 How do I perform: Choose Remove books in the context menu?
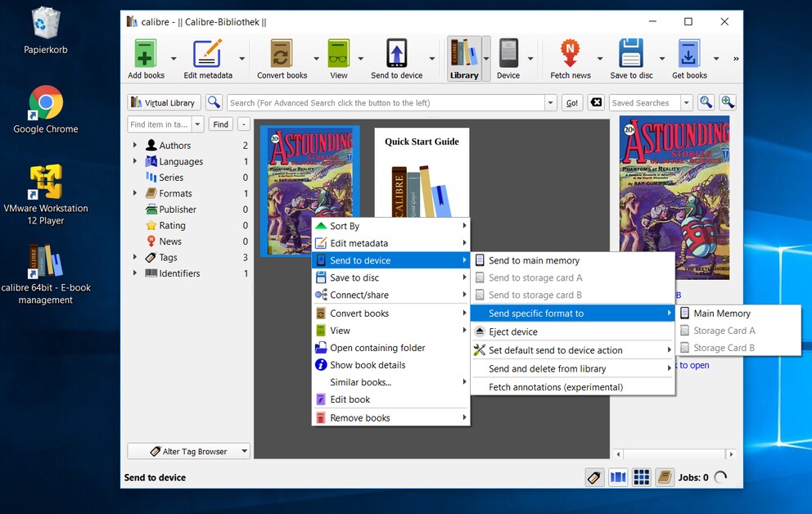(x=391, y=417)
